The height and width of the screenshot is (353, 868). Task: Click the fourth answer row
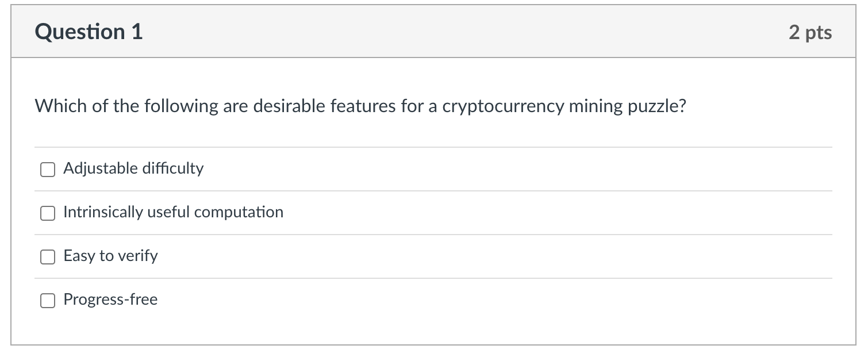click(x=402, y=300)
